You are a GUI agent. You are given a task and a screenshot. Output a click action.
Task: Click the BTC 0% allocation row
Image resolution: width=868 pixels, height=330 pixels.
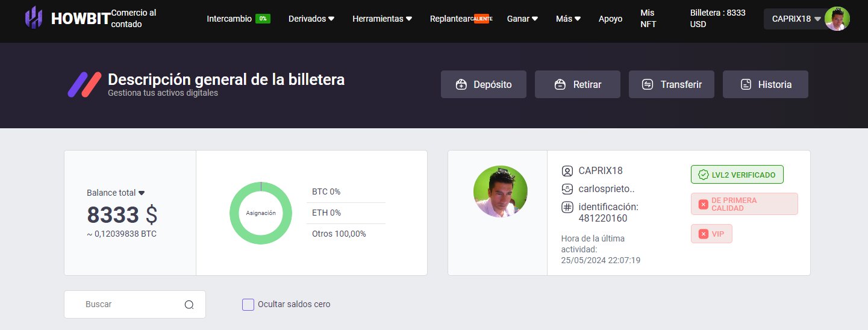pyautogui.click(x=346, y=192)
